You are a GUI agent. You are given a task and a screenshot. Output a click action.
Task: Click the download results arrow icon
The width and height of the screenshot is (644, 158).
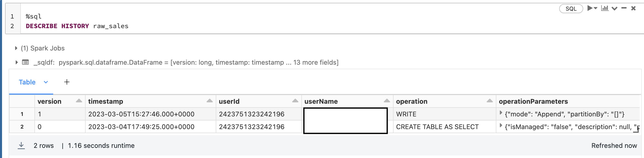pos(21,145)
